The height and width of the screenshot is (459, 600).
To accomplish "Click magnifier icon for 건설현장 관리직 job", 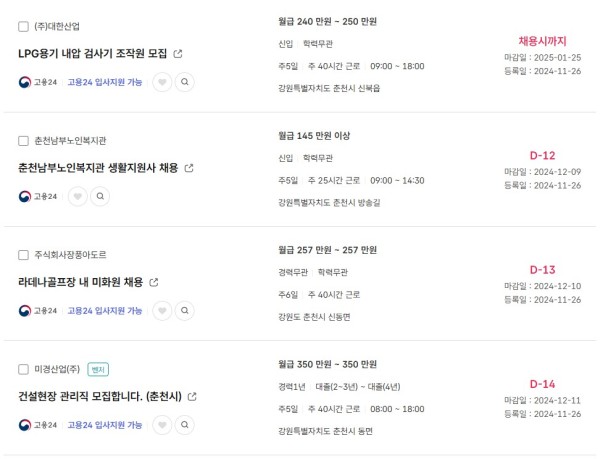I will pyautogui.click(x=185, y=425).
